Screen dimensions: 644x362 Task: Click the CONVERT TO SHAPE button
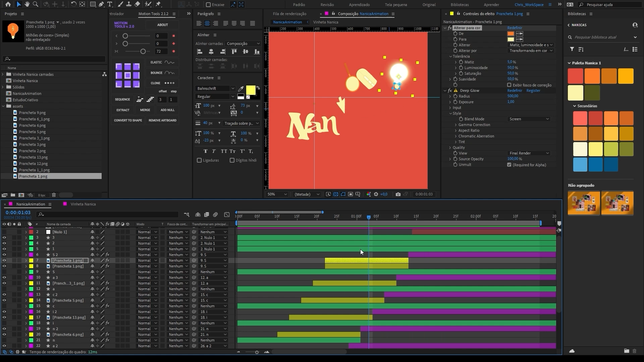[128, 120]
